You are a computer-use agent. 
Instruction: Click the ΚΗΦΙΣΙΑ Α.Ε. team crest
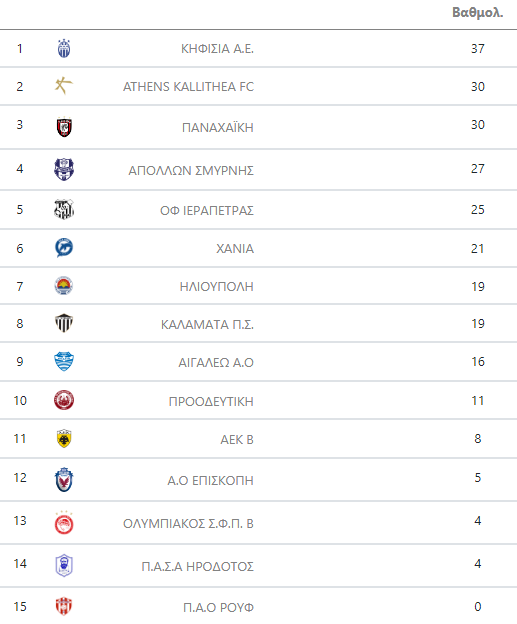pos(64,49)
